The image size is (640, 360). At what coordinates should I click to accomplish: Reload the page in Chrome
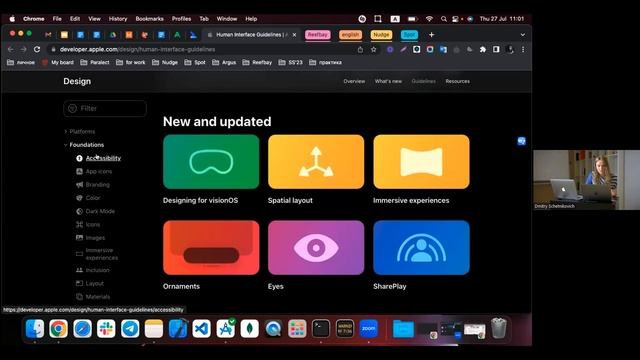click(37, 49)
